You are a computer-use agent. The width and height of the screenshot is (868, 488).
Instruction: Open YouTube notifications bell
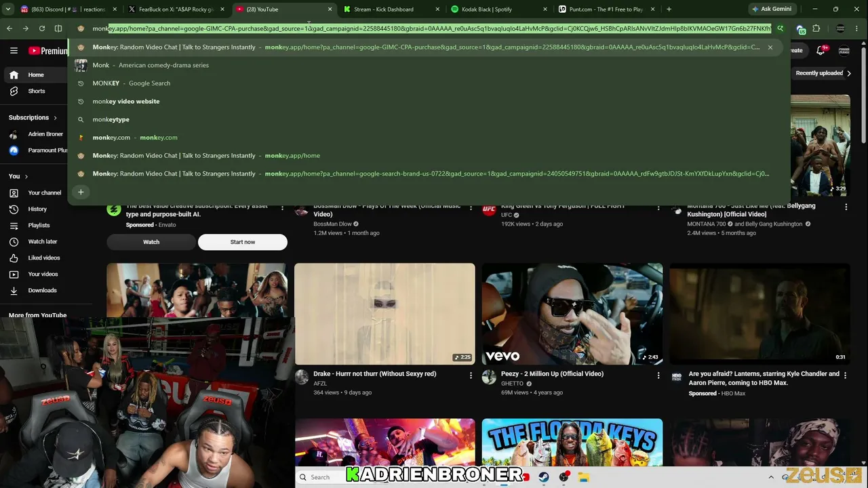[x=821, y=51]
